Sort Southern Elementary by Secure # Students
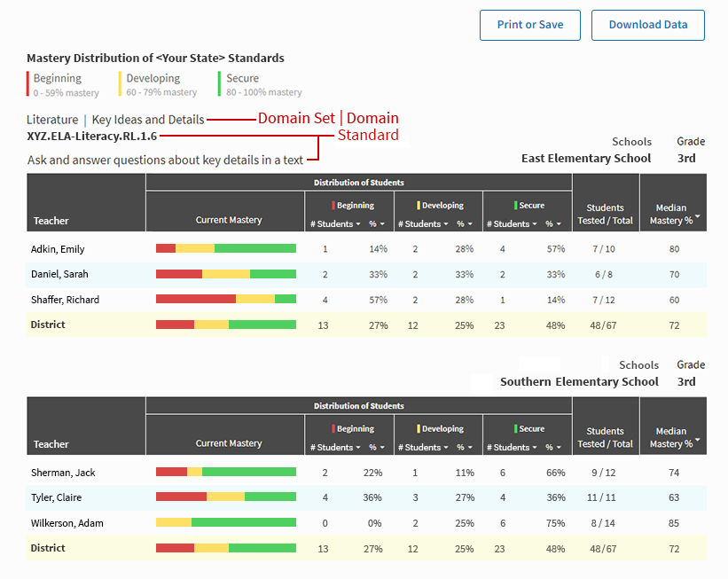 tap(513, 447)
